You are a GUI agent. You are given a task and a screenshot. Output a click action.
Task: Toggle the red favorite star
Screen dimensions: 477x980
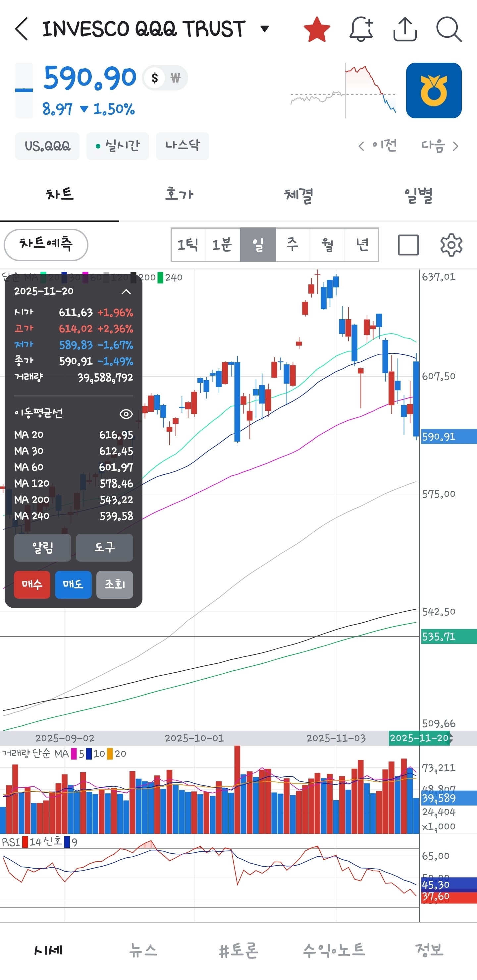click(317, 29)
